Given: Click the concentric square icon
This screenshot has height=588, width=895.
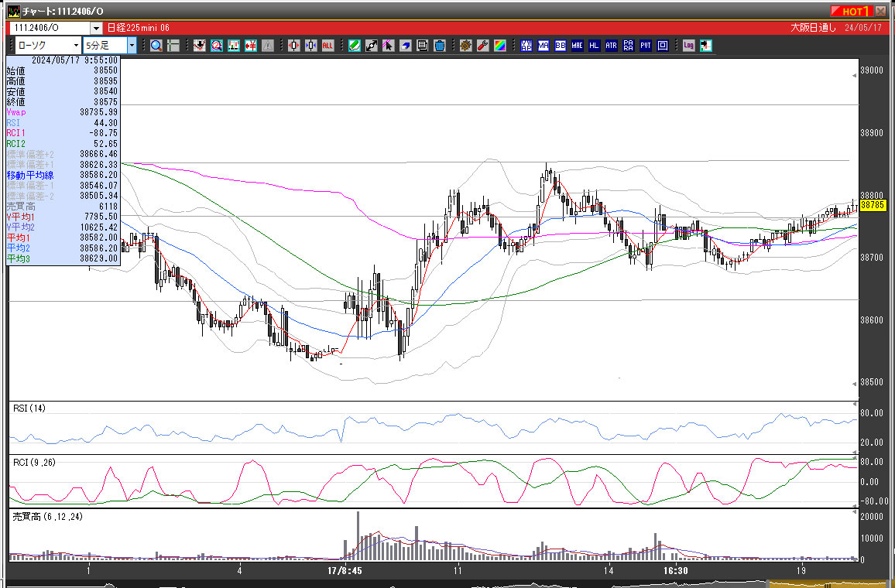Looking at the screenshot, I should 663,46.
